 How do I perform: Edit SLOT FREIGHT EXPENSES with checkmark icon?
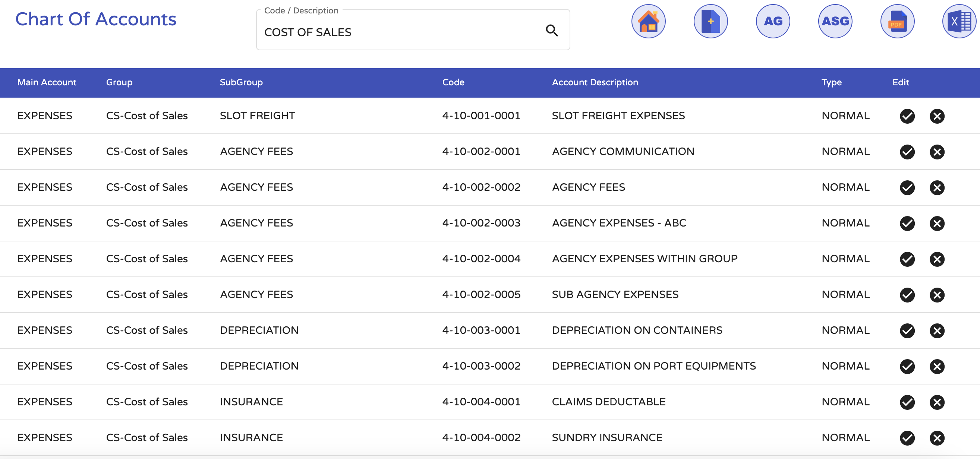(x=907, y=116)
